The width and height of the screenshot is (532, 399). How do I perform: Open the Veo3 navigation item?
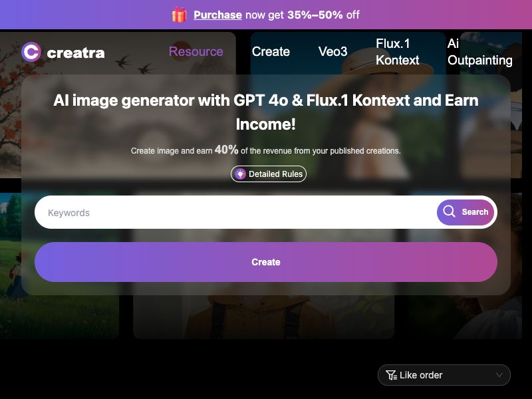point(332,52)
